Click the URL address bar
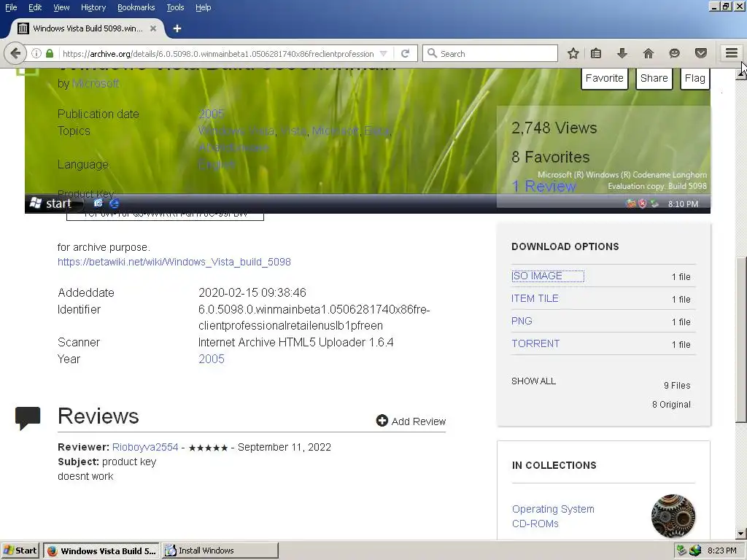Viewport: 747px width, 560px height. [218, 53]
